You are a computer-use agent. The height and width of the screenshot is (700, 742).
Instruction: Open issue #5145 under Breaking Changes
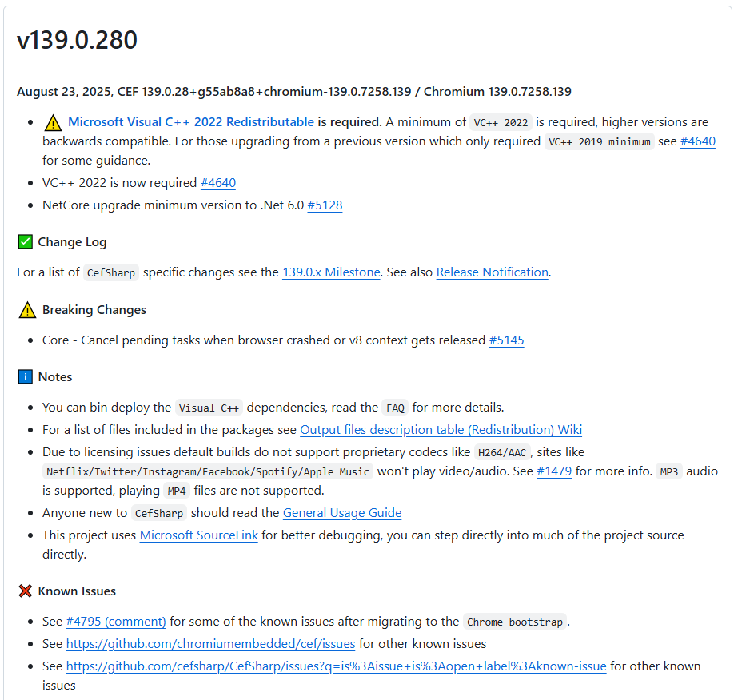(506, 340)
